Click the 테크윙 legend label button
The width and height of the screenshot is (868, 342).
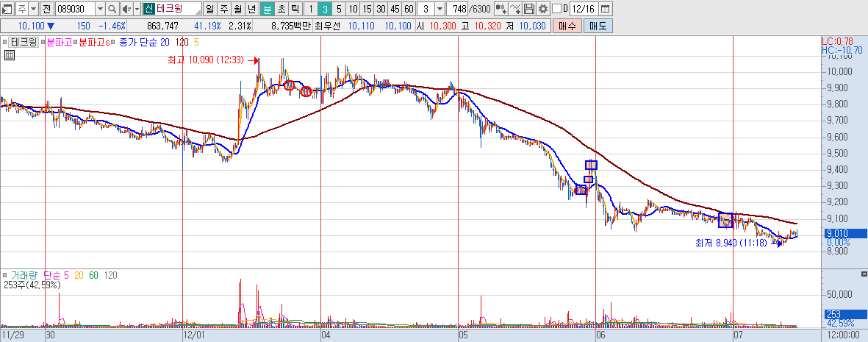(24, 42)
